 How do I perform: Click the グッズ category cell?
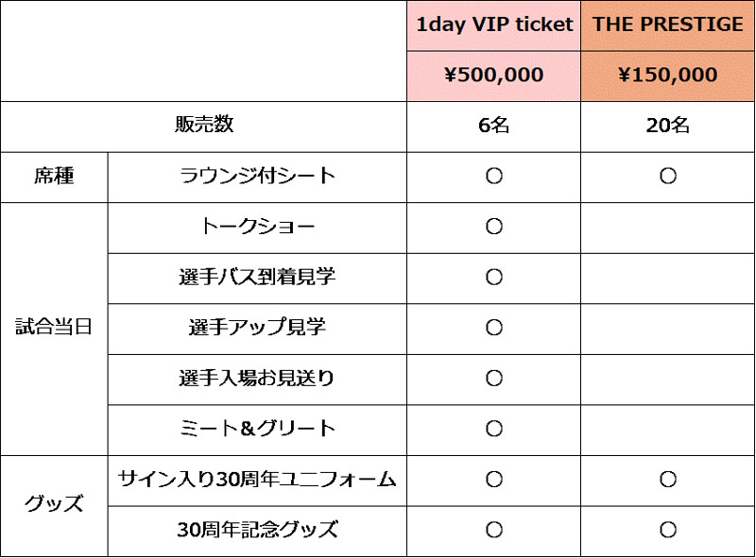point(54,505)
